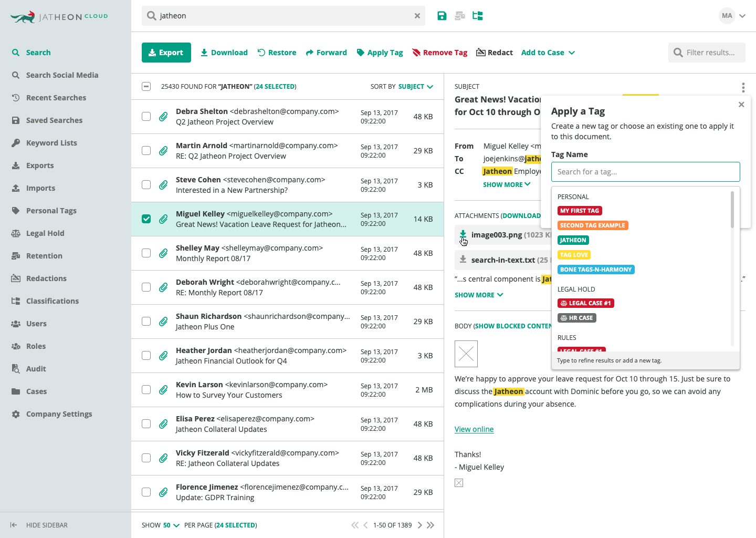
Task: Select the blue BONE TAGS-N-HARMONY tag
Action: (x=596, y=270)
